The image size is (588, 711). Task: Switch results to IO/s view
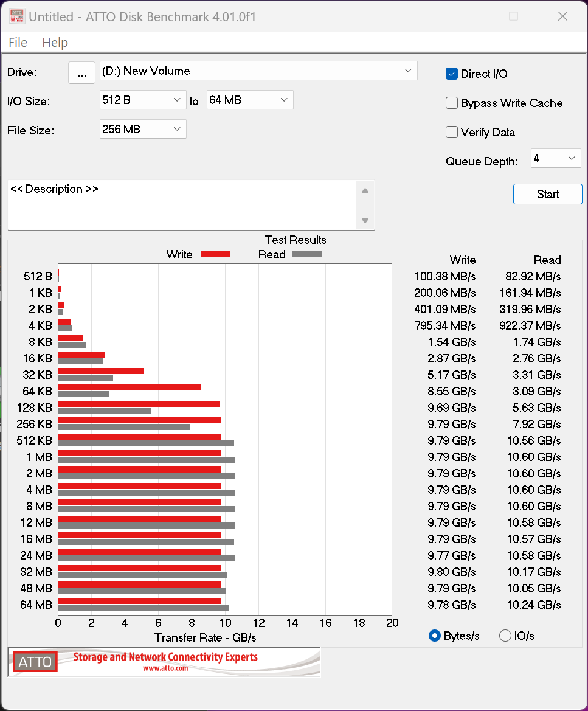click(505, 636)
